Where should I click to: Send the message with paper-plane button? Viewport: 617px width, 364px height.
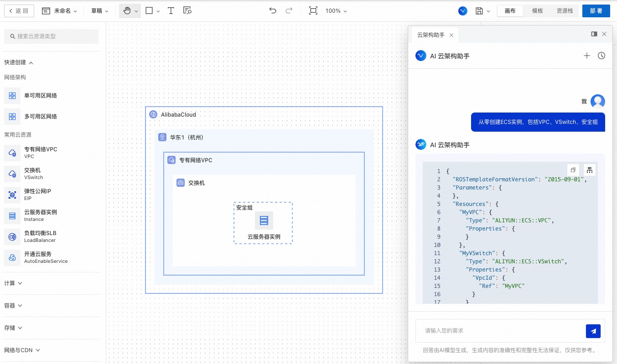pos(593,331)
